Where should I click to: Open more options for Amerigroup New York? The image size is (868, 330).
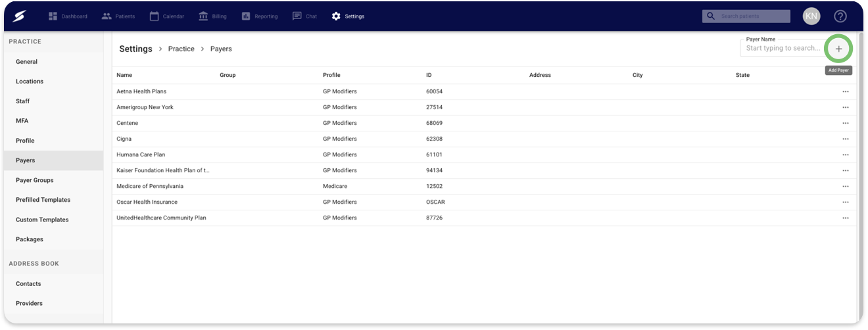(846, 107)
